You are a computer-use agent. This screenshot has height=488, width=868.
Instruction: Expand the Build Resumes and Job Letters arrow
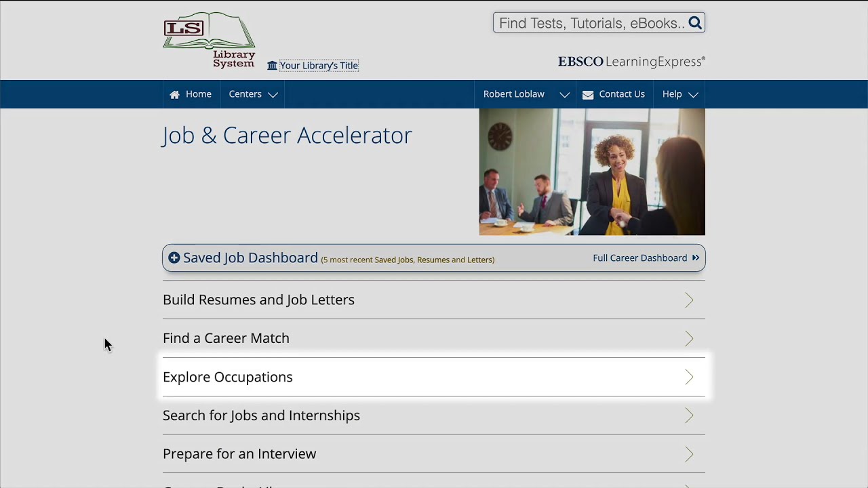click(689, 300)
